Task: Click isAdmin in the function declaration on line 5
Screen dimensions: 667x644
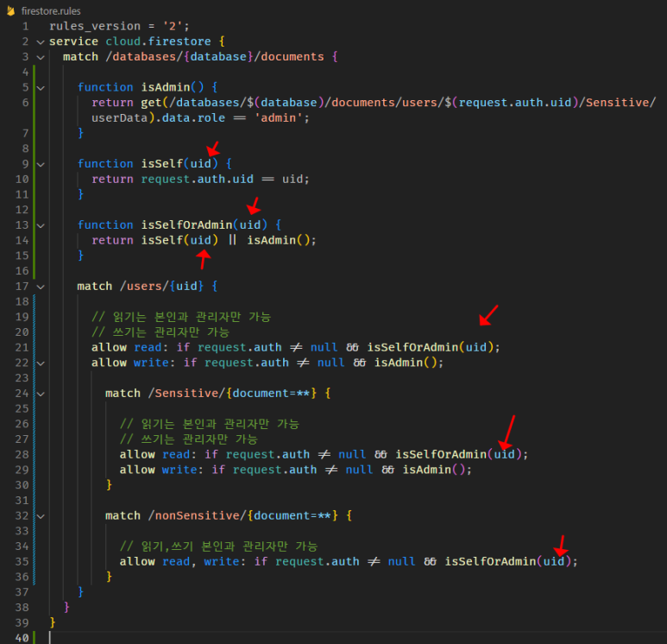Action: pyautogui.click(x=166, y=87)
